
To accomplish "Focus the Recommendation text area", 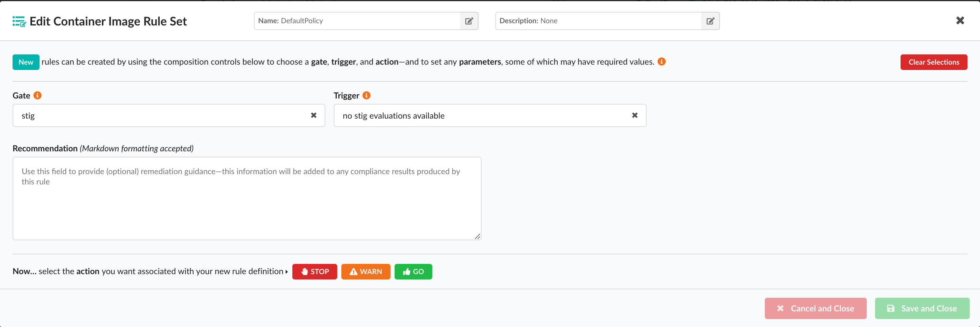I will click(247, 206).
